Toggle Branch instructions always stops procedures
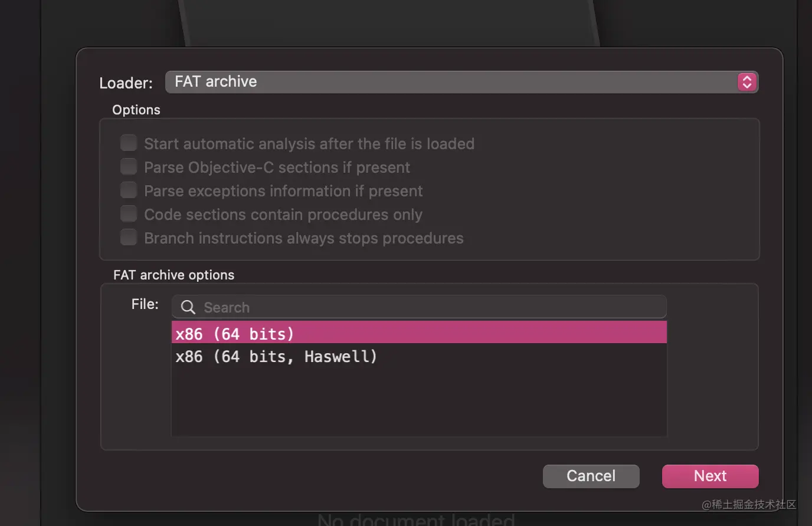 pyautogui.click(x=129, y=238)
